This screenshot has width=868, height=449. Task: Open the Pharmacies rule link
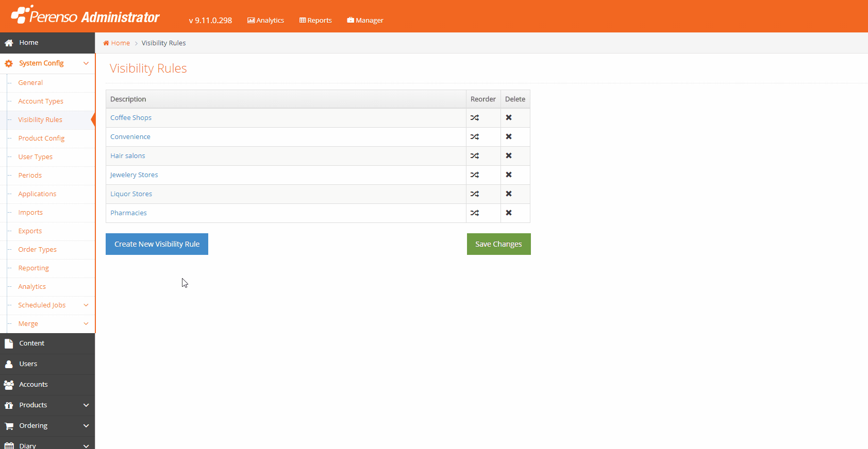pos(128,213)
